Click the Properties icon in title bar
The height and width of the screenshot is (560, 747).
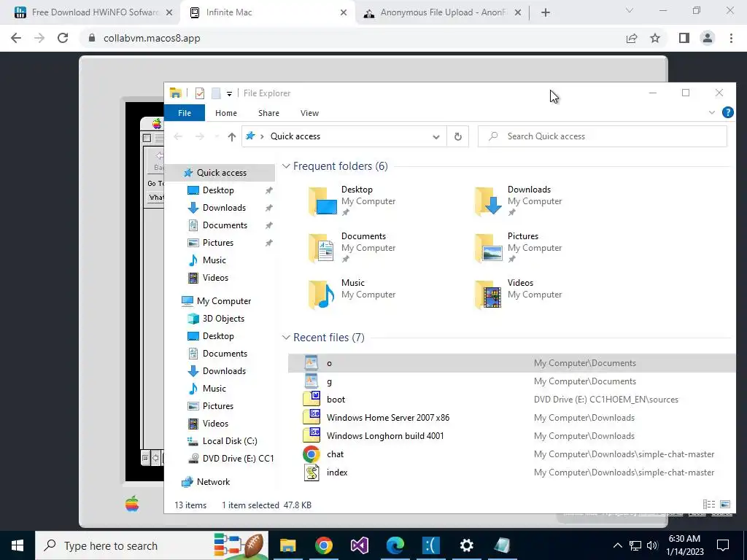coord(200,93)
